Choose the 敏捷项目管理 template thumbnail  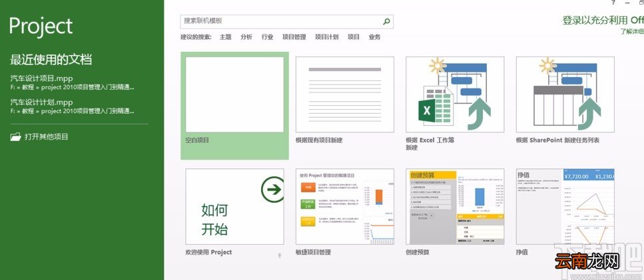coord(345,207)
